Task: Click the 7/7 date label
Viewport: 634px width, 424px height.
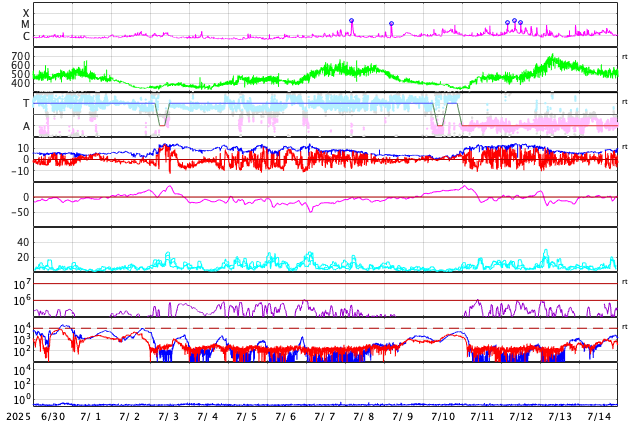Action: [x=324, y=417]
